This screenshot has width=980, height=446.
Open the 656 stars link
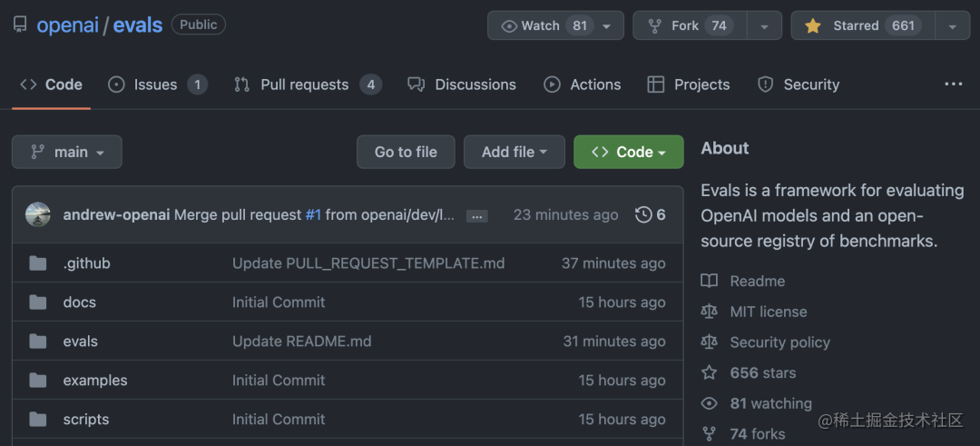point(763,372)
